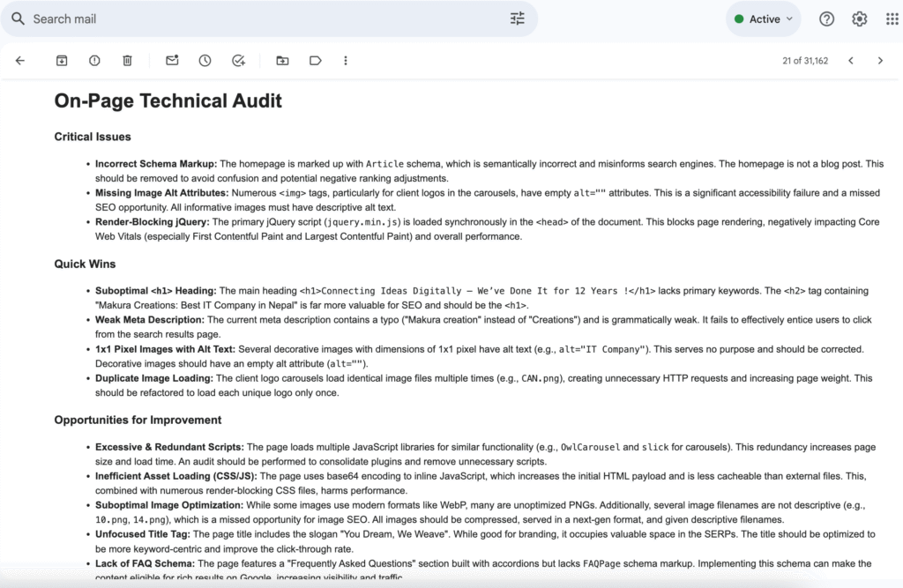The width and height of the screenshot is (903, 588).
Task: Click the 'Opportunities for Improvement' subheading
Action: pos(138,420)
